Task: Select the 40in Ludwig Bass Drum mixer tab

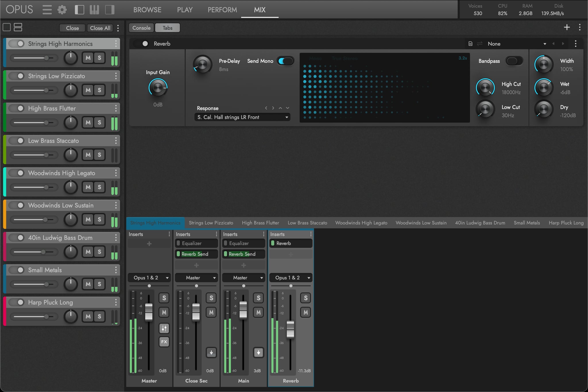Action: [480, 223]
